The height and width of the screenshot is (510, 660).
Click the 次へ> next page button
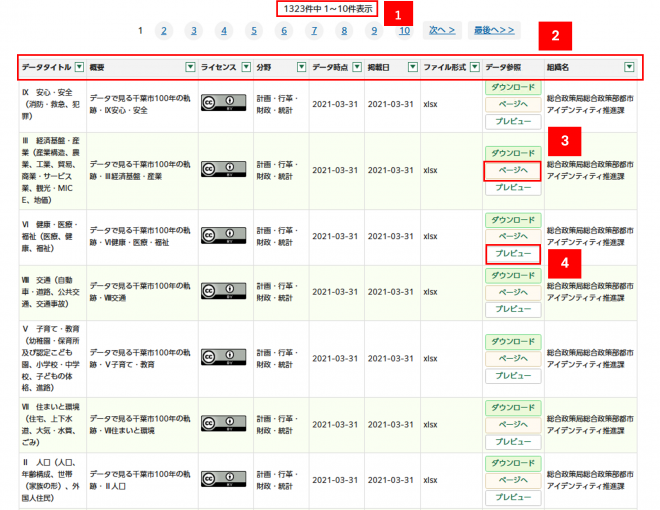click(x=442, y=31)
